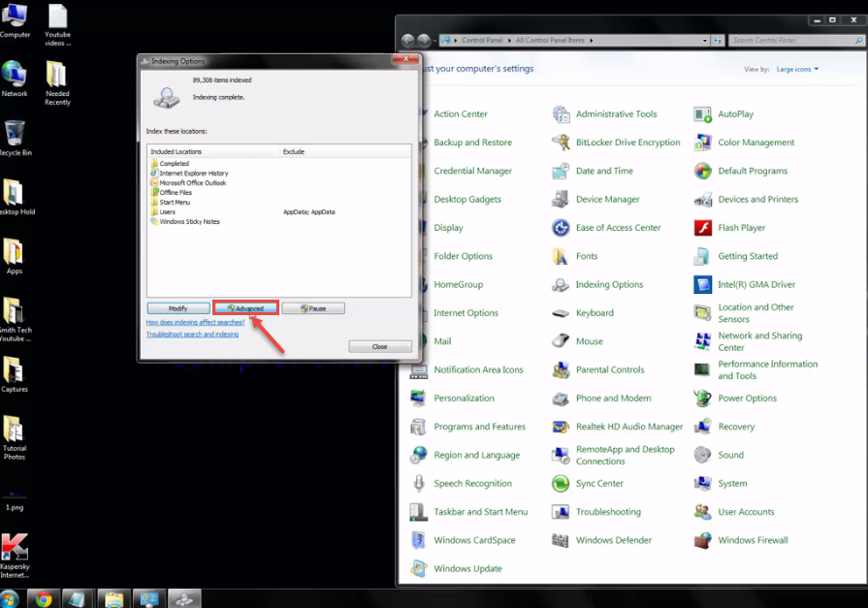Click the Modify button in Indexing Options
Image resolution: width=868 pixels, height=608 pixels.
[x=178, y=308]
